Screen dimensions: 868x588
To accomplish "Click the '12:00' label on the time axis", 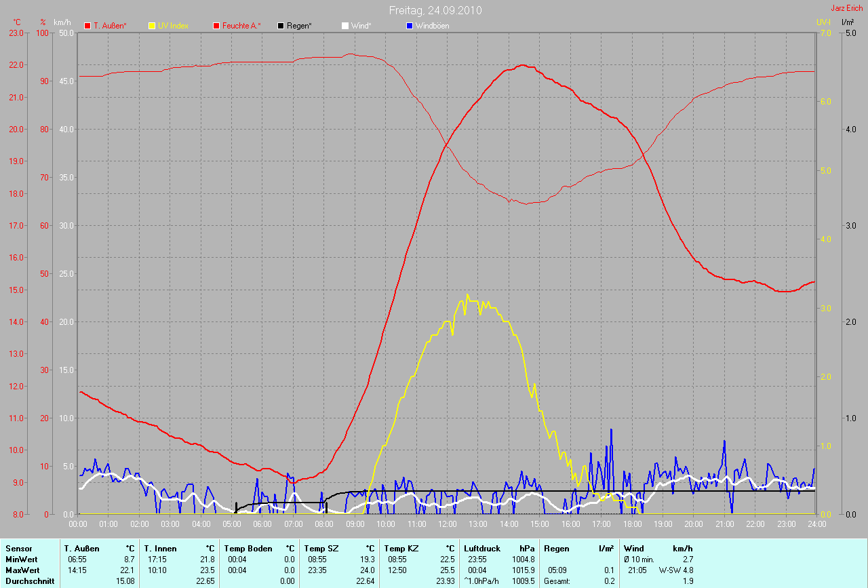I will pyautogui.click(x=447, y=524).
